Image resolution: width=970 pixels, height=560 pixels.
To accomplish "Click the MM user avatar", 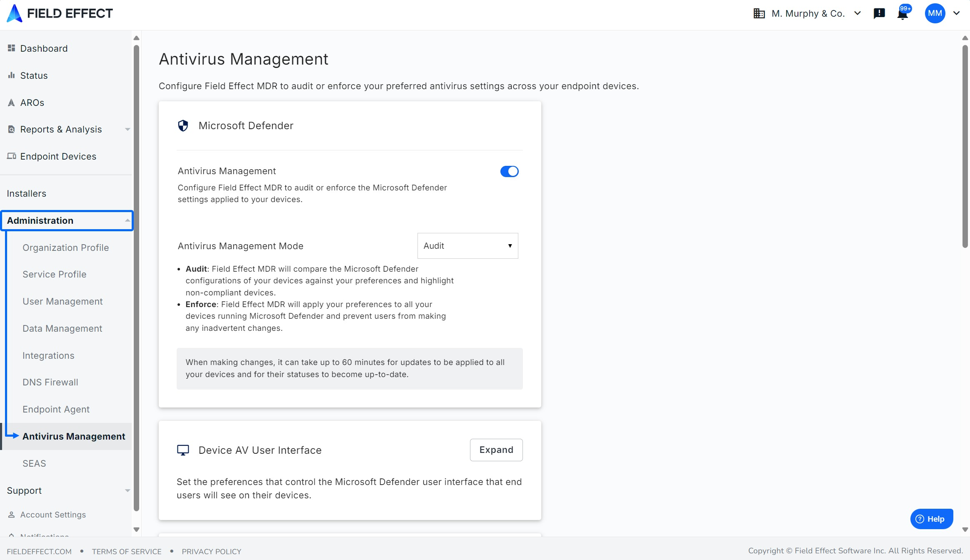I will 935,13.
